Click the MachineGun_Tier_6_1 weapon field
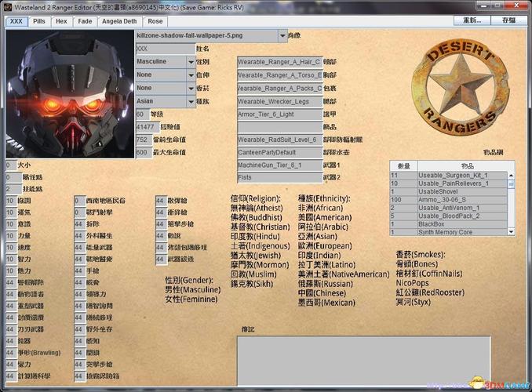 (x=279, y=165)
